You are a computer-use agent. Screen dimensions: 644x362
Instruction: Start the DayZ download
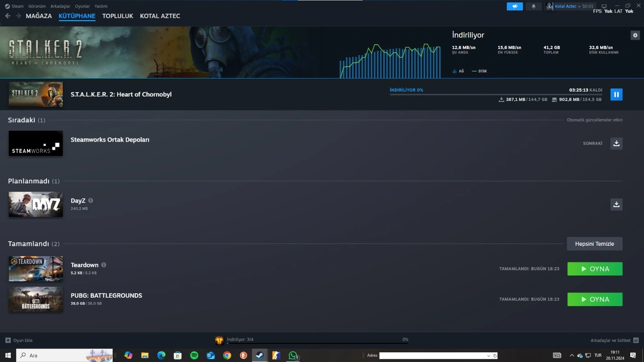click(x=616, y=204)
